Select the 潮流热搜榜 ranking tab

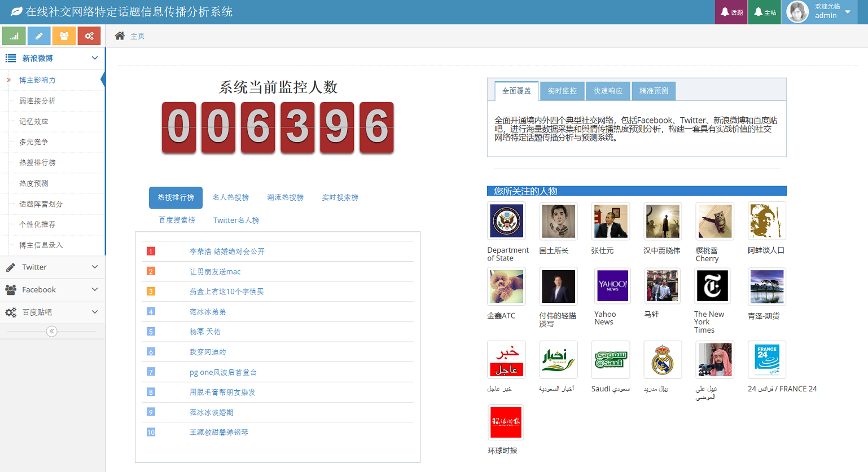click(x=285, y=198)
